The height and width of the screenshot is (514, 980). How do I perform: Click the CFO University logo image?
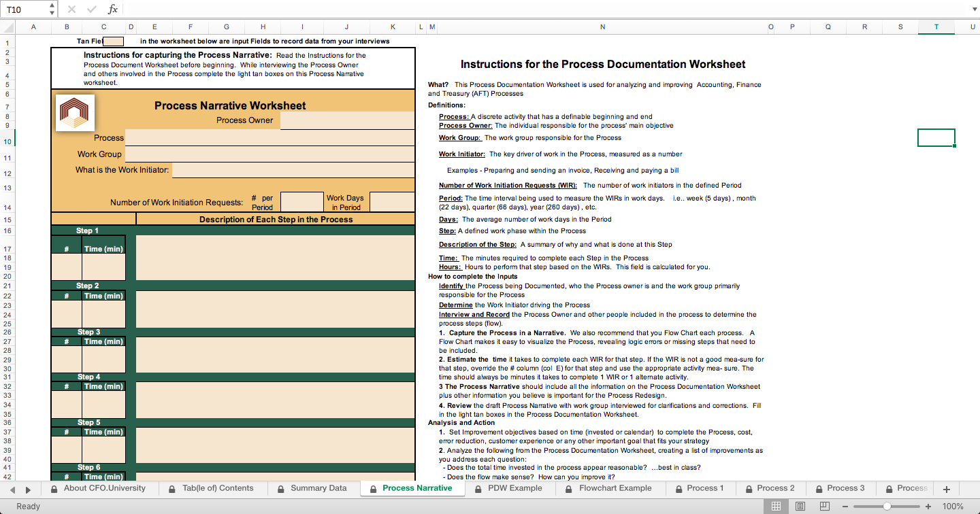pos(73,113)
